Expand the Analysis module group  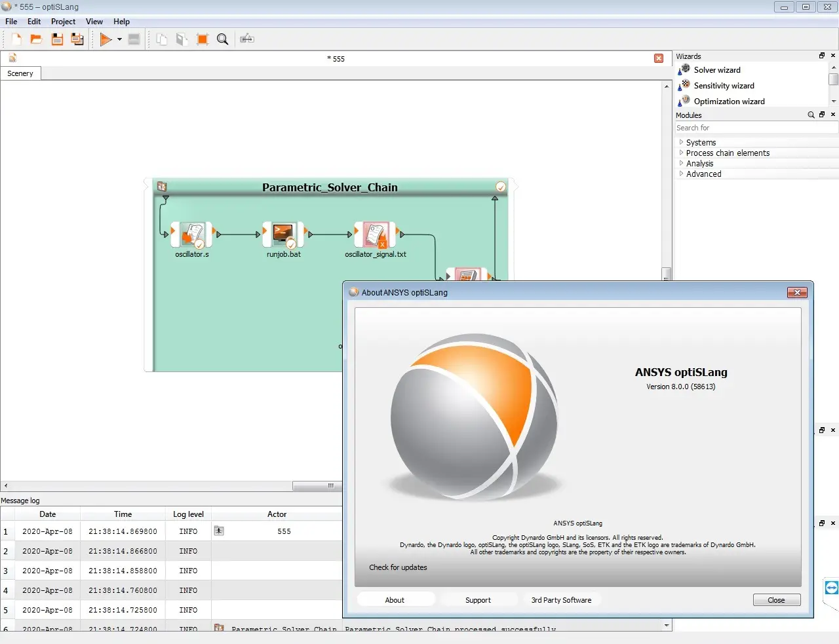tap(681, 163)
